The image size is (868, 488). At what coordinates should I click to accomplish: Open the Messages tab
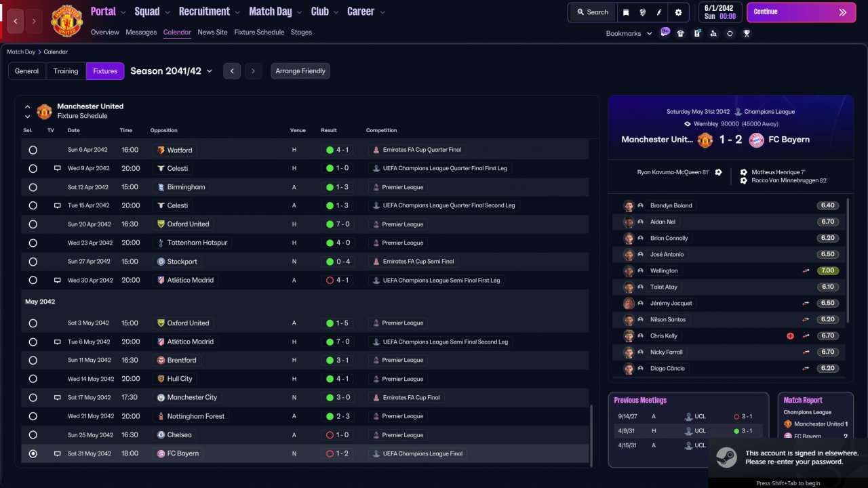[141, 32]
